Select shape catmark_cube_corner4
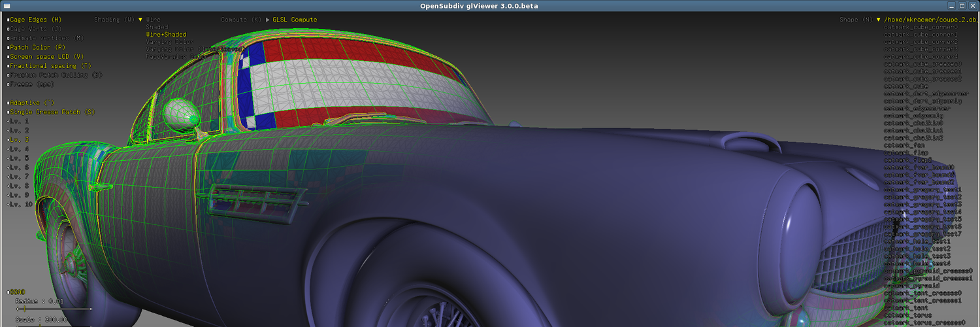This screenshot has width=980, height=327. click(x=921, y=56)
